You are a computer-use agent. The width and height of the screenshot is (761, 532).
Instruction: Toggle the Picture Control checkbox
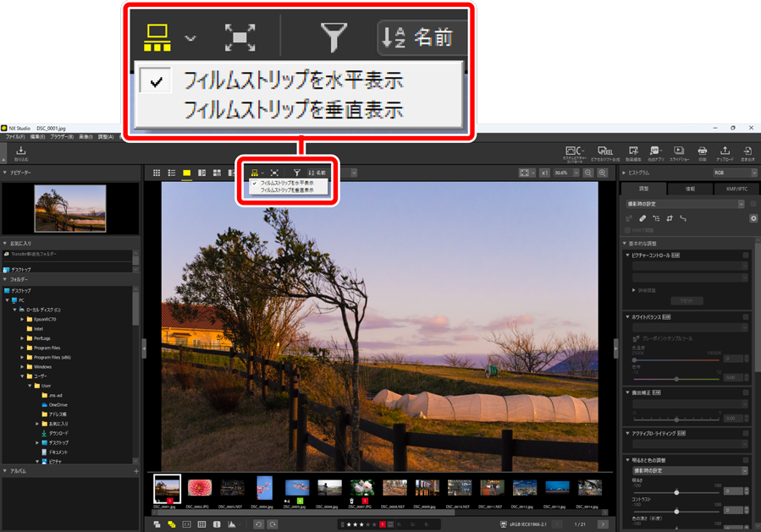click(x=746, y=255)
